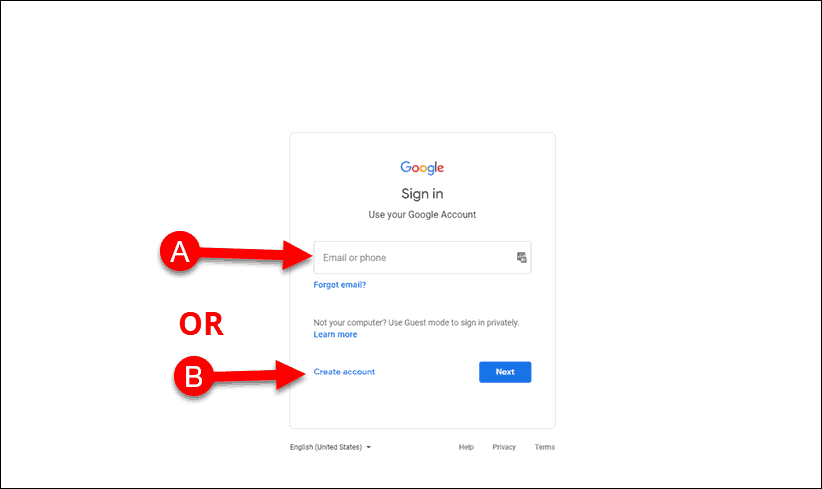Open the Terms footer link
The width and height of the screenshot is (822, 489).
pyautogui.click(x=545, y=447)
